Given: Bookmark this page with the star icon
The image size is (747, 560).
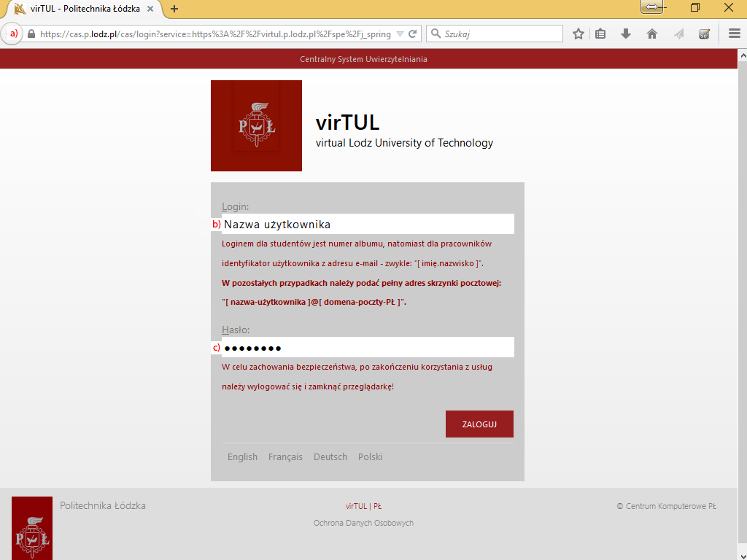Looking at the screenshot, I should 578,34.
